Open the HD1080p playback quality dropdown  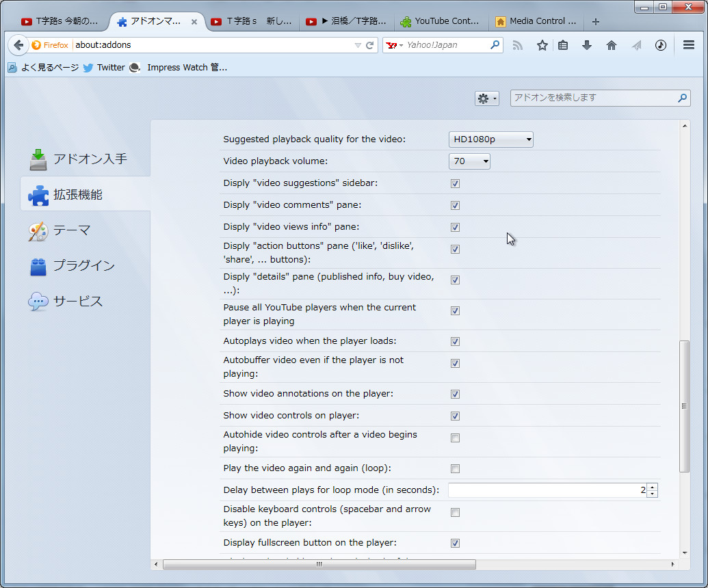[x=491, y=139]
